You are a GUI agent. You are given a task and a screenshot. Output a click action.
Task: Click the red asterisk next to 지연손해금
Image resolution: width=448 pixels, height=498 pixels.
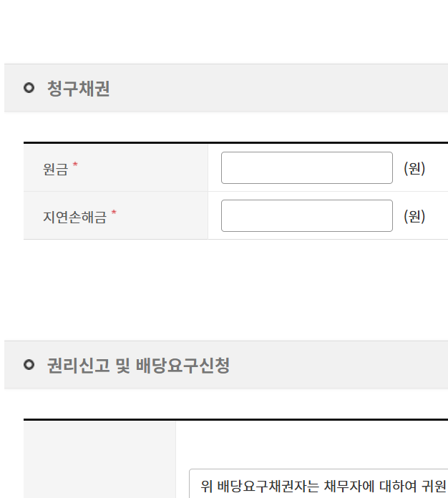click(x=113, y=213)
